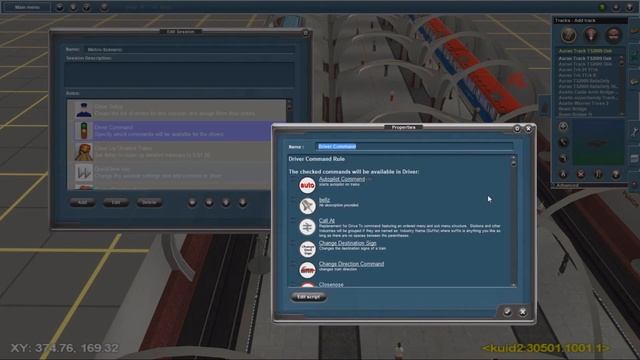Click the top tool icon left of the track preview
Image resolution: width=640 pixels, height=360 pixels.
click(x=563, y=127)
